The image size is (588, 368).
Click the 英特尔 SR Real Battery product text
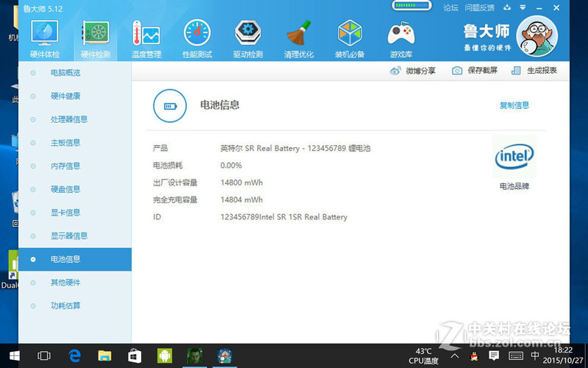(x=295, y=149)
